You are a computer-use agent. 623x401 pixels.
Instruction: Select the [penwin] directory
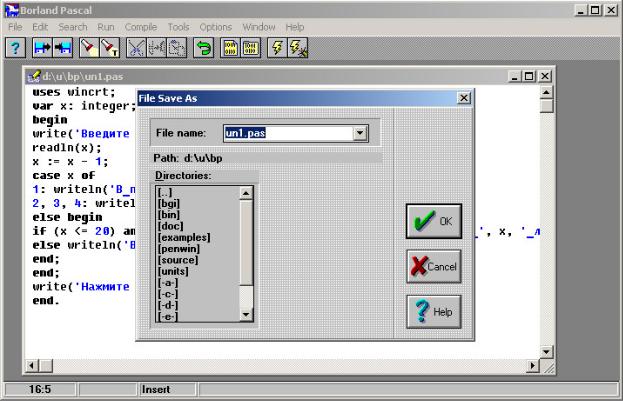pos(178,249)
